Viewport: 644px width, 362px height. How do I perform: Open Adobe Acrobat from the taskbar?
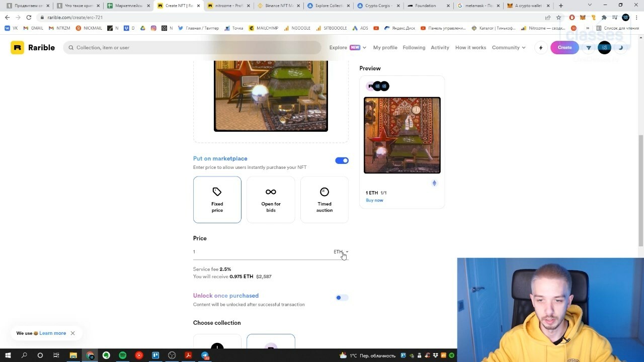[x=188, y=355]
